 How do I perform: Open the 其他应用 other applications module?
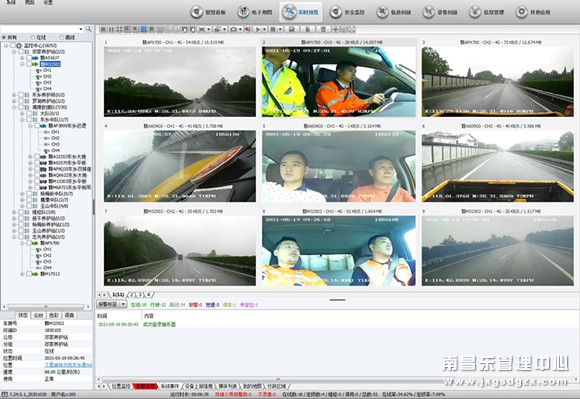(x=533, y=12)
